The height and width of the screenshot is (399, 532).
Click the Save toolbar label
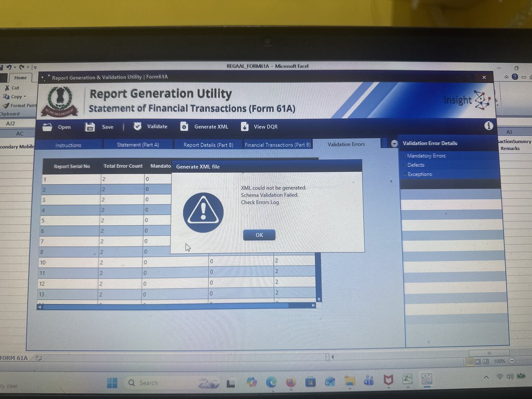(108, 127)
